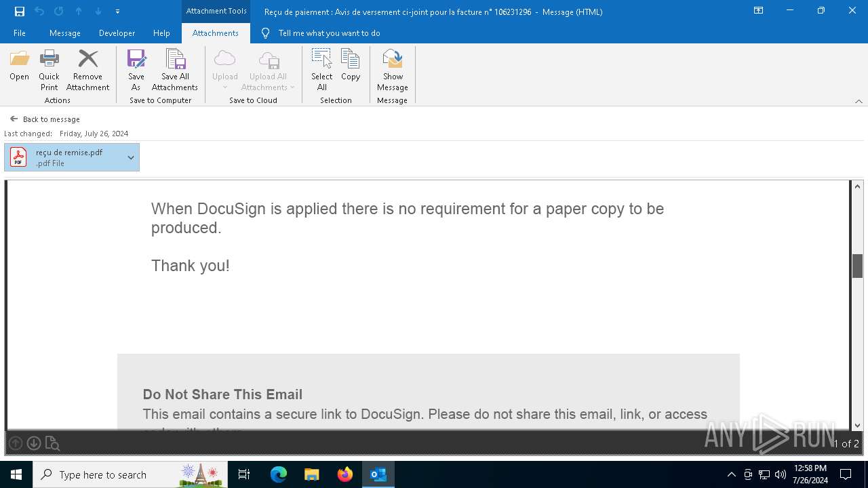
Task: Quick Print the attachment
Action: [49, 70]
